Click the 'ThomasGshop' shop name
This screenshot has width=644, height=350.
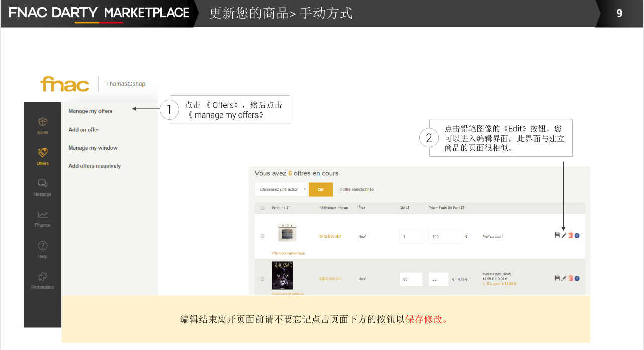(125, 84)
